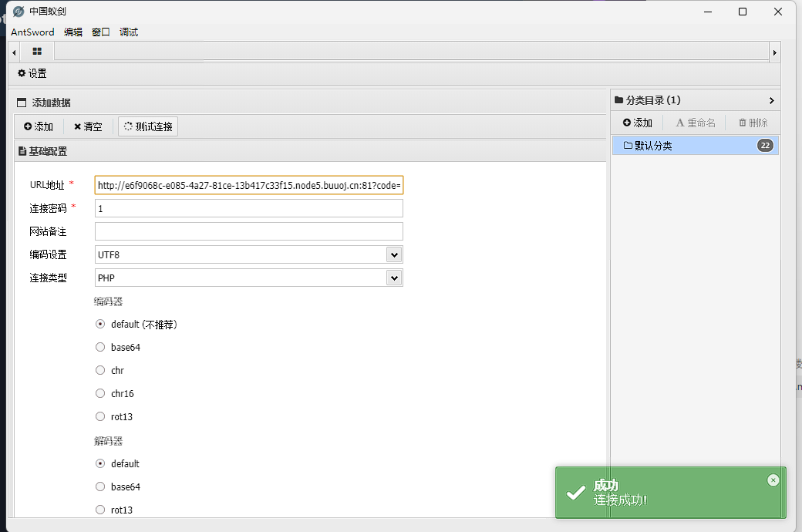This screenshot has width=802, height=532.
Task: Open the home grid tab icon
Action: [x=37, y=51]
